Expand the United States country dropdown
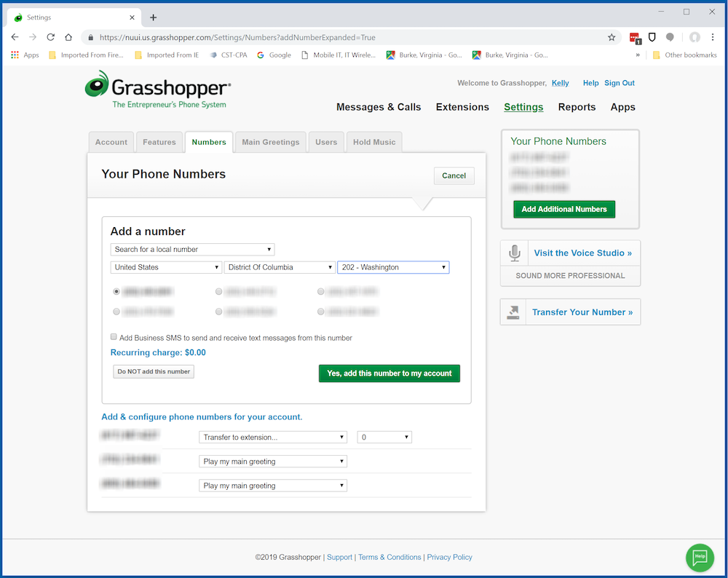728x578 pixels. (x=166, y=267)
